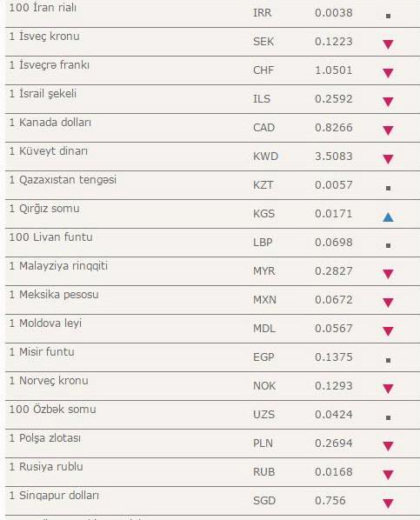Click the red down arrow for SGD
Viewport: 420px width, 520px height.
[388, 503]
